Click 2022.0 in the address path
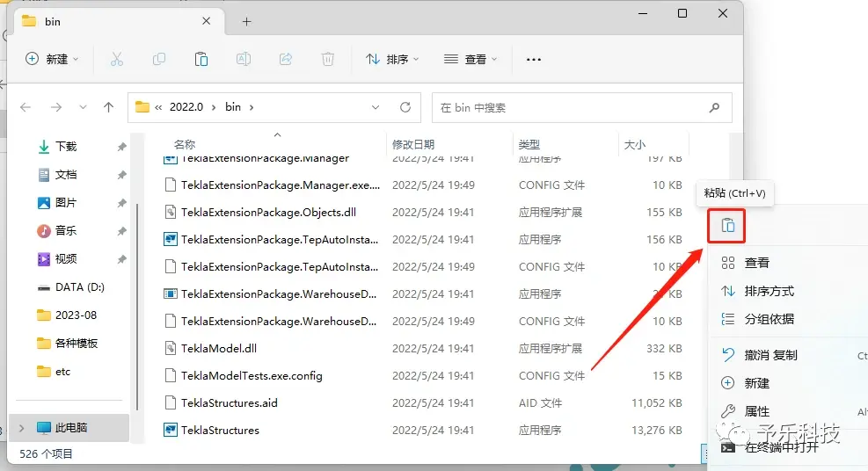Viewport: 868px width, 471px height. pos(186,107)
